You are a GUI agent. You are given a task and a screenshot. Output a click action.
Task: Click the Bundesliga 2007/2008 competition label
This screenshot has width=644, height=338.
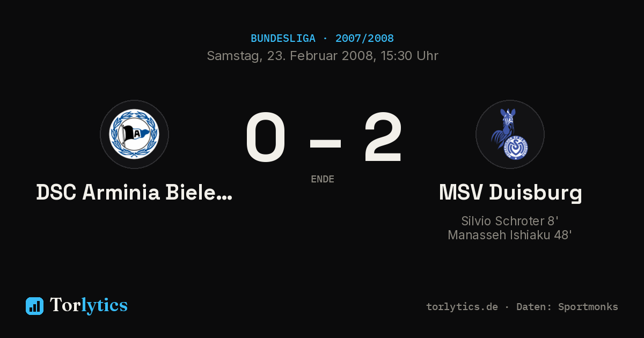click(x=322, y=39)
